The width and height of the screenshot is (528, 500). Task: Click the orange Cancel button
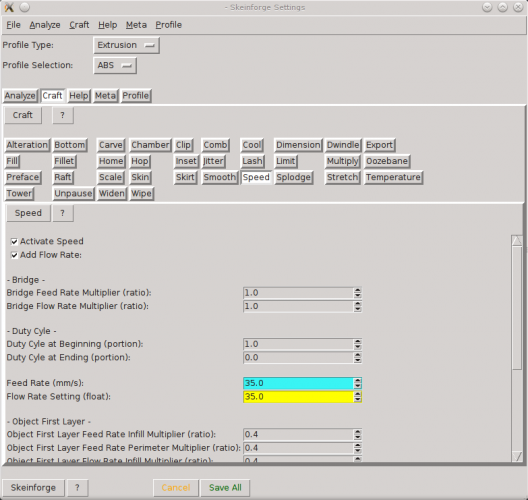click(176, 488)
